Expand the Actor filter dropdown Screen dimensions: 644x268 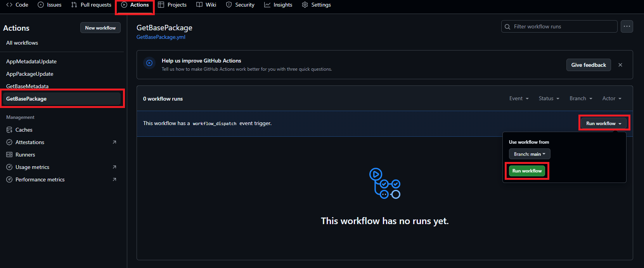click(612, 98)
